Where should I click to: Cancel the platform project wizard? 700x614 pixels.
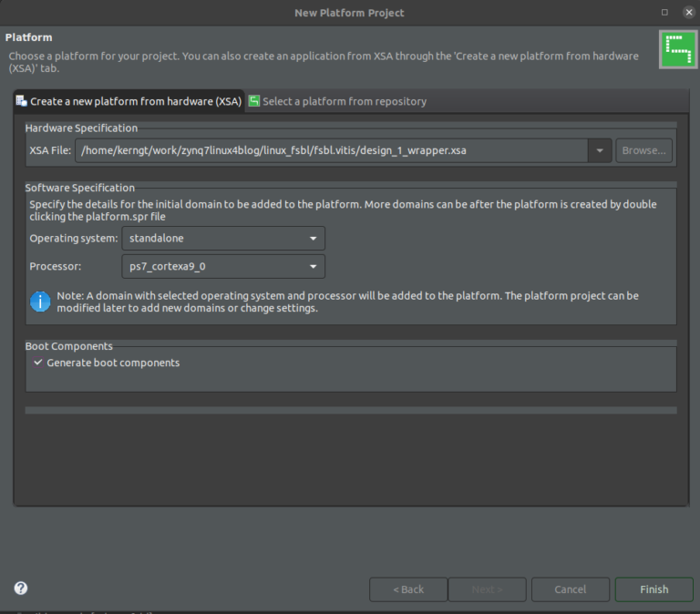pos(570,589)
